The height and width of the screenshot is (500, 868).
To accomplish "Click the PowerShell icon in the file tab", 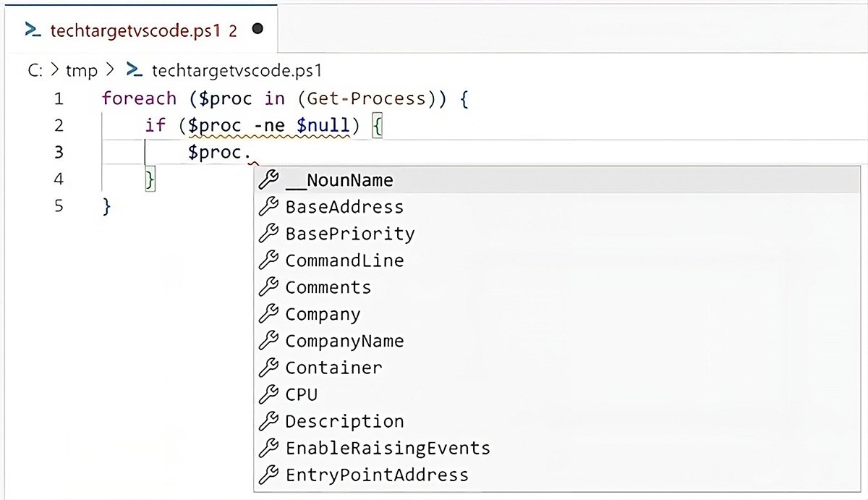I will (32, 30).
